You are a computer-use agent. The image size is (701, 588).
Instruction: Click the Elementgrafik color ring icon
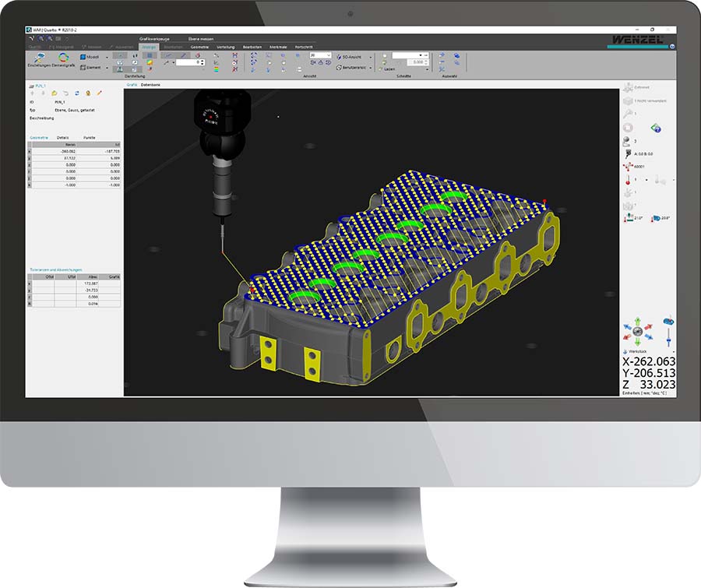[64, 58]
